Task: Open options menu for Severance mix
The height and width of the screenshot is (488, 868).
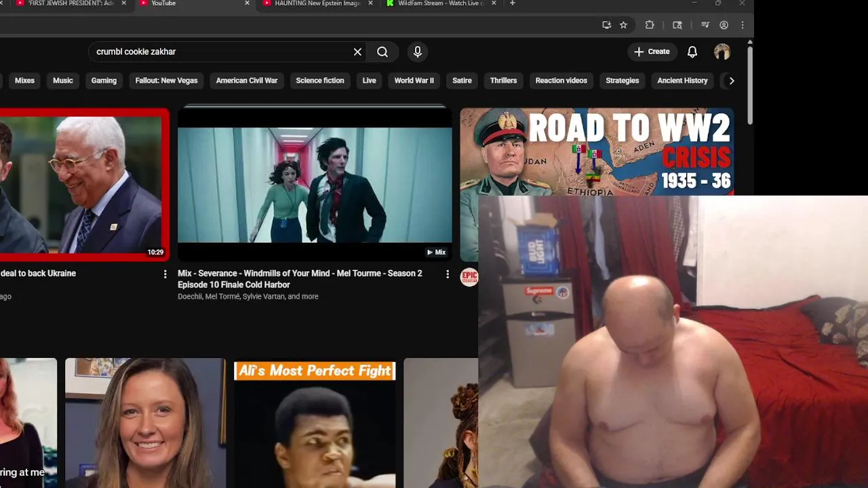Action: 447,274
